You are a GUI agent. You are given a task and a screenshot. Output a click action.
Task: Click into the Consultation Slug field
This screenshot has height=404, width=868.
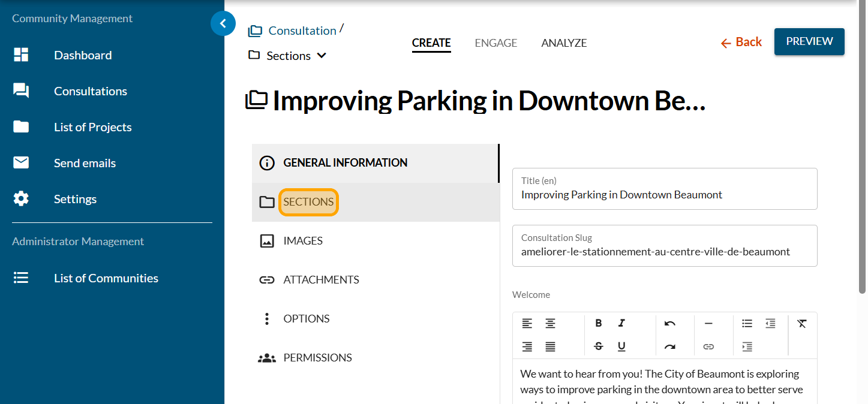pos(665,252)
